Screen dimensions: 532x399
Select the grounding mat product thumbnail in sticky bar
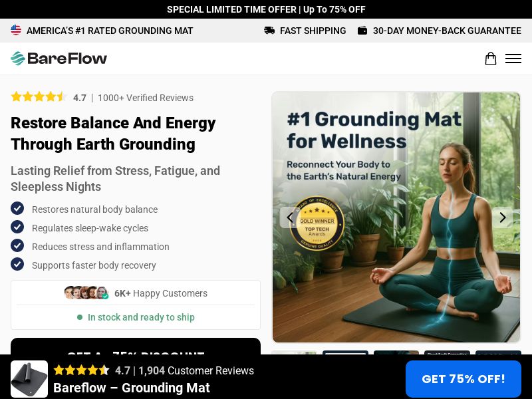(x=29, y=379)
